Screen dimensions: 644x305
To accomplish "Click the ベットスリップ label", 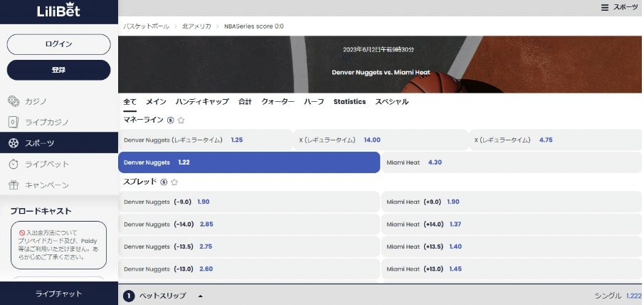I will 163,296.
